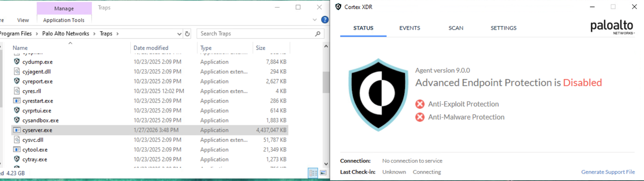Screen dimensions: 644x181
Task: Click Generate Support File link
Action: pyautogui.click(x=608, y=172)
